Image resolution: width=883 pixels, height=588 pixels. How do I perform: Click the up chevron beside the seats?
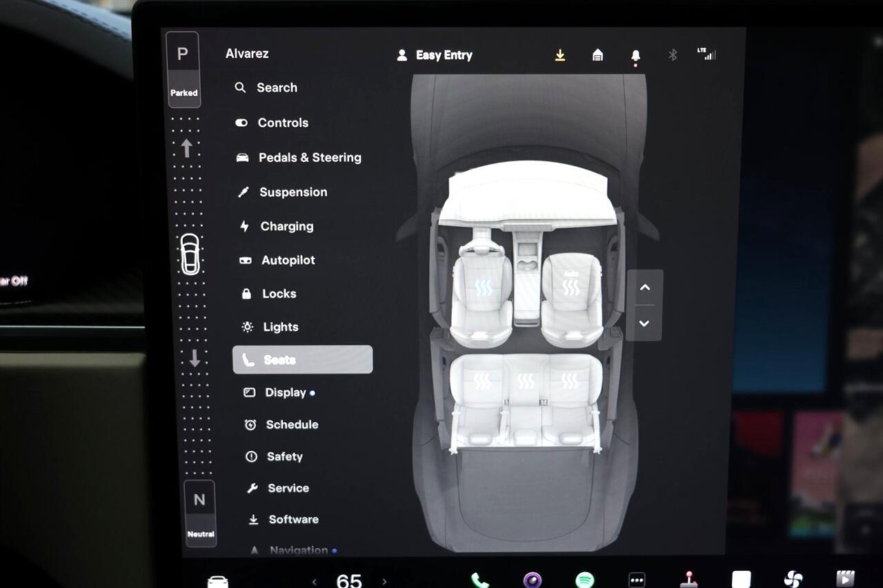click(x=644, y=287)
